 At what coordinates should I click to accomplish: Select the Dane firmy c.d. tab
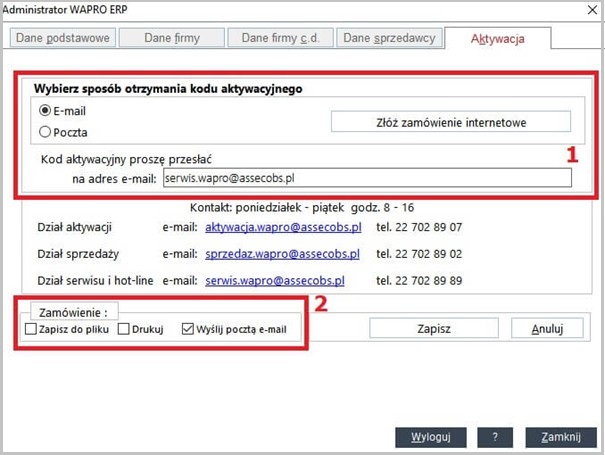(x=279, y=38)
